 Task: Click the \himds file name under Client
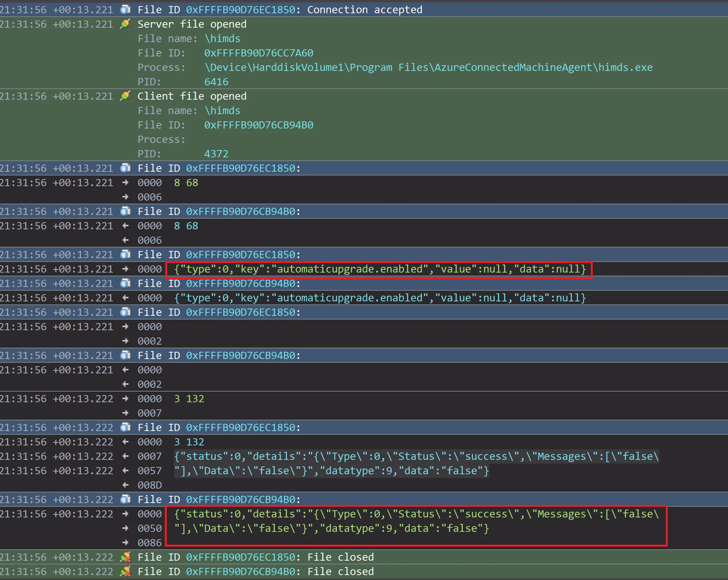[222, 110]
